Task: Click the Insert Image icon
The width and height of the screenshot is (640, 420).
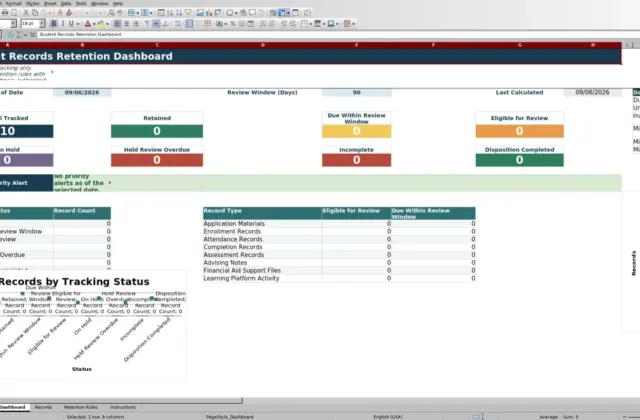Action: 200,13
